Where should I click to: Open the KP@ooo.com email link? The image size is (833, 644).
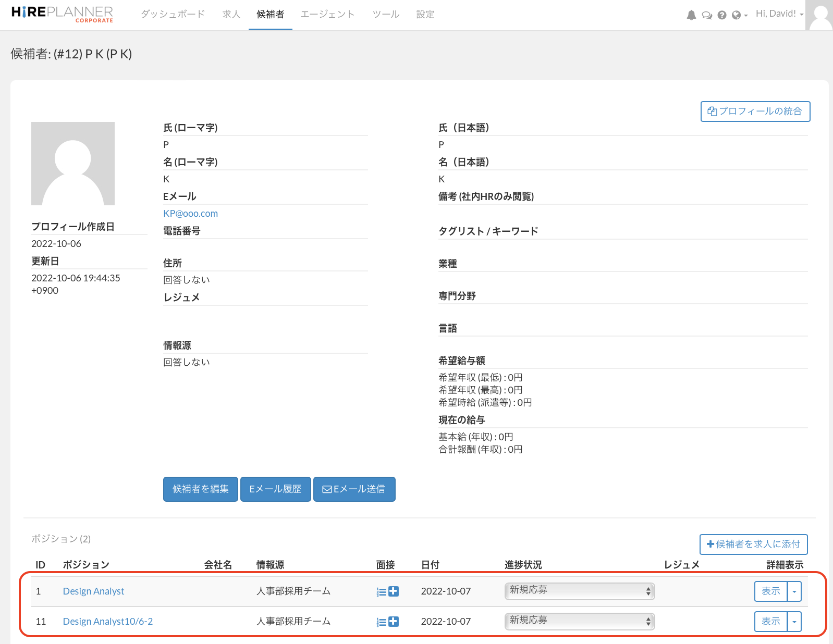coord(190,214)
